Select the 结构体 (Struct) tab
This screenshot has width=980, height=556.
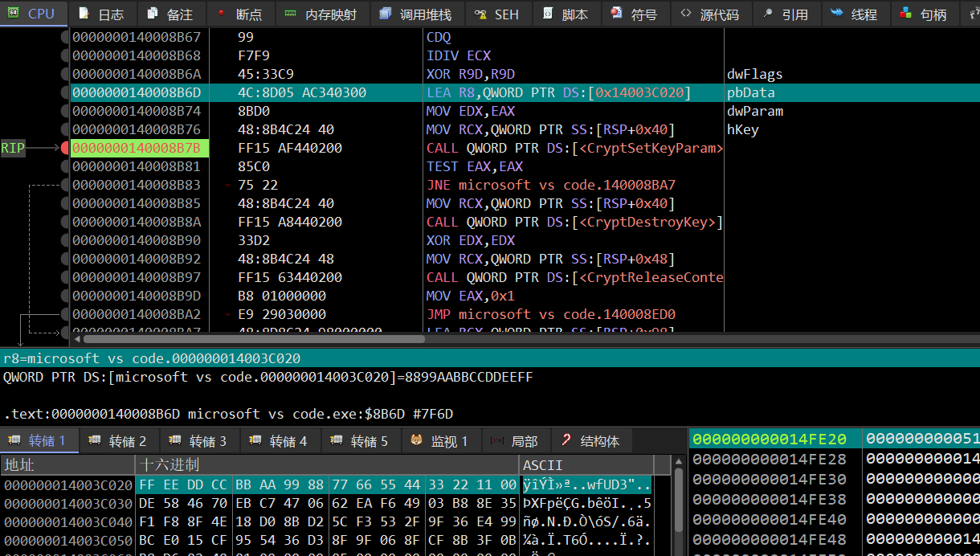tap(590, 441)
